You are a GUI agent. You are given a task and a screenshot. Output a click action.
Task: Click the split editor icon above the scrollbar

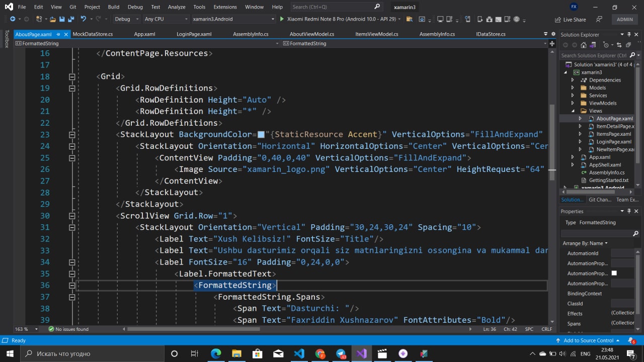[x=551, y=43]
